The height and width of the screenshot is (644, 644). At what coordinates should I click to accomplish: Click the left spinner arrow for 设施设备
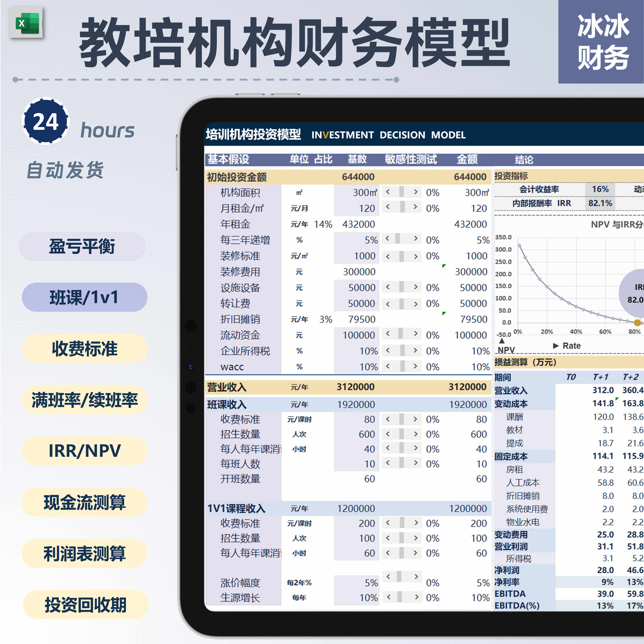(388, 287)
